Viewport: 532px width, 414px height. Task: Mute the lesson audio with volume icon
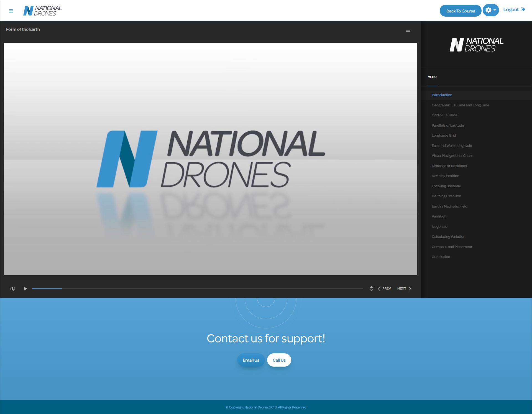13,288
